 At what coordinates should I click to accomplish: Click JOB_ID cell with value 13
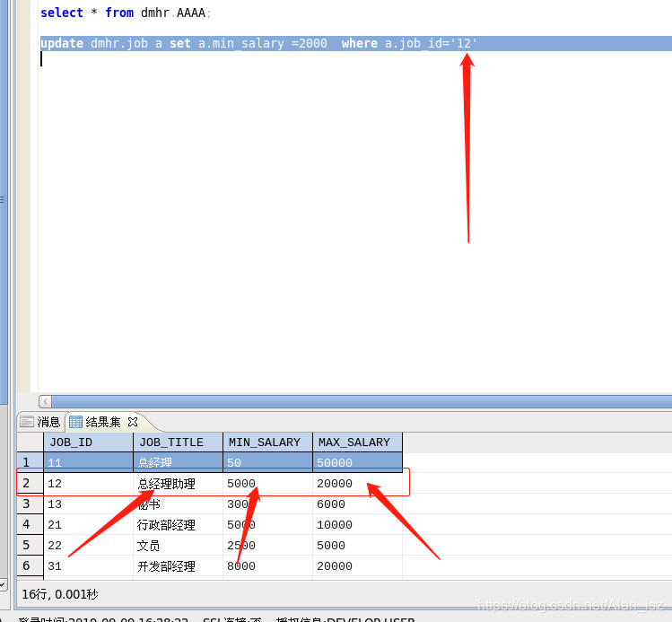point(88,504)
